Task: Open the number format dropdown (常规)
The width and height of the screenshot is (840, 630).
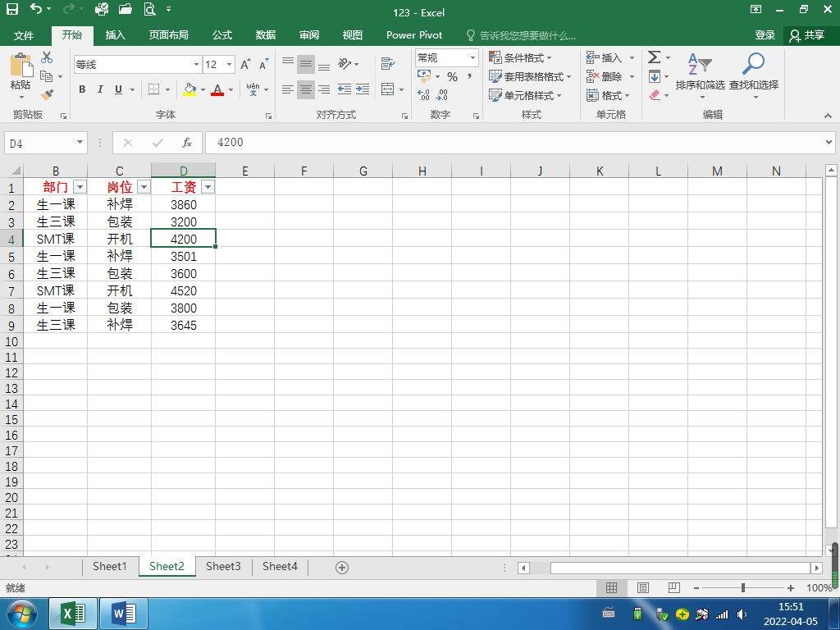Action: 473,58
